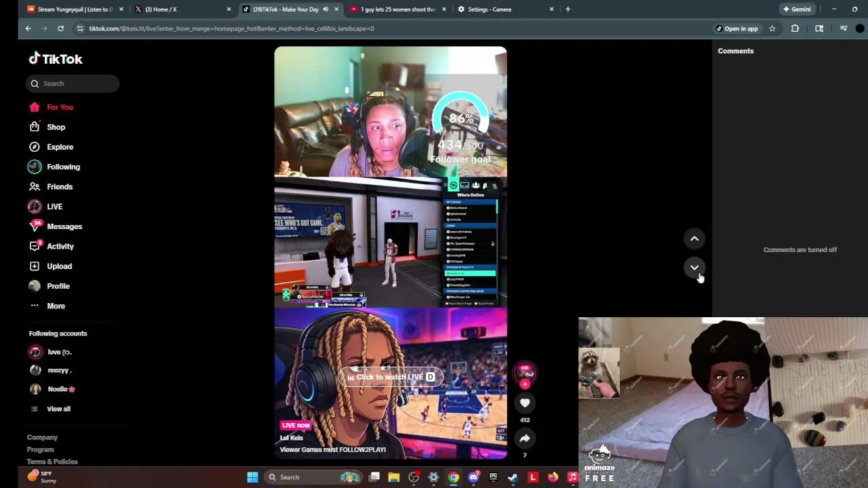Open Chrome from the taskbar

pos(454,477)
